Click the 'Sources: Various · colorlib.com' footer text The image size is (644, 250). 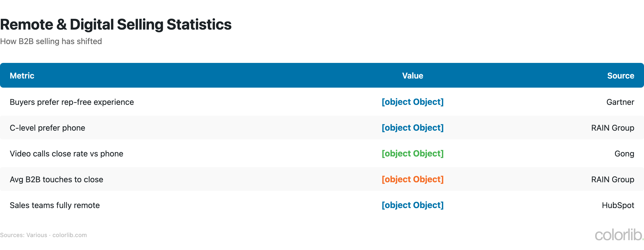(43, 235)
